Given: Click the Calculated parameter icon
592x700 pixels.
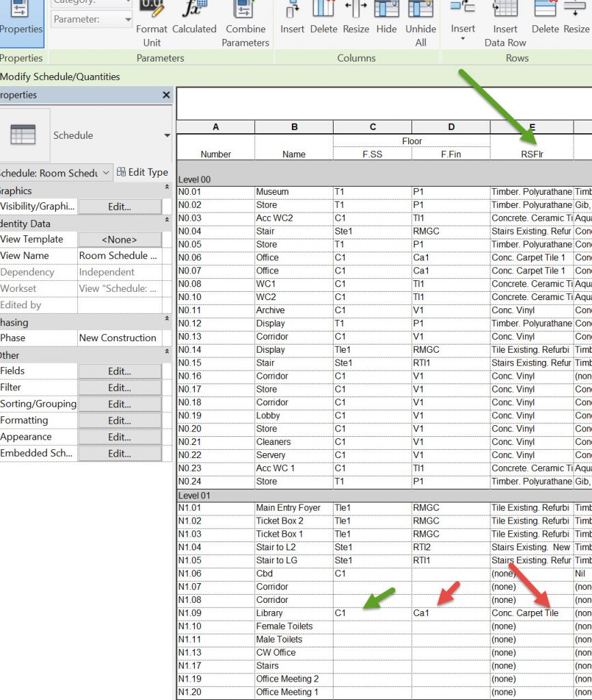Looking at the screenshot, I should pyautogui.click(x=193, y=10).
